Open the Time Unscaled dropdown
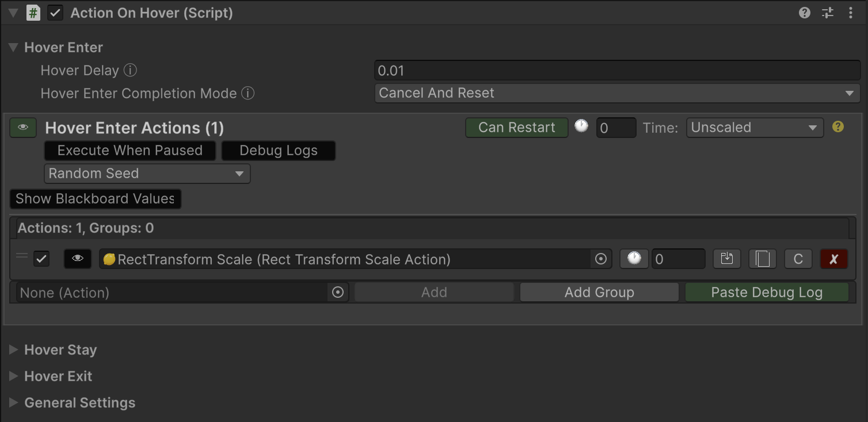The width and height of the screenshot is (868, 422). [x=754, y=128]
